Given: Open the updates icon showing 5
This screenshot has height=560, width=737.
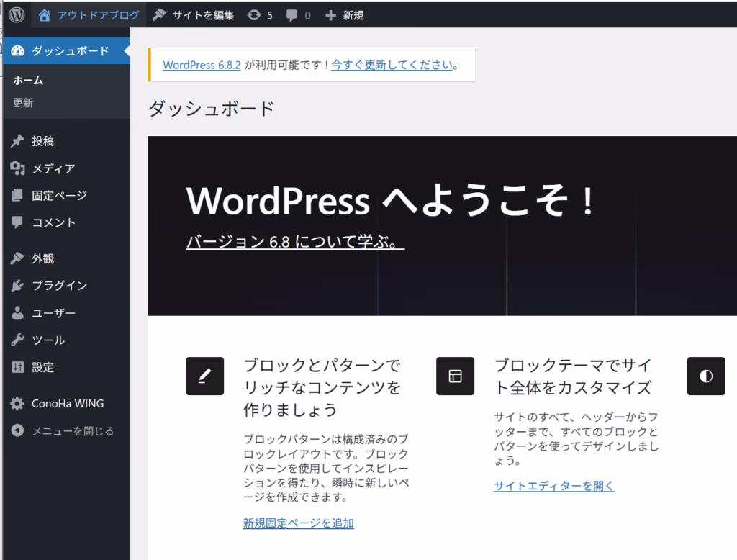Looking at the screenshot, I should click(x=254, y=15).
